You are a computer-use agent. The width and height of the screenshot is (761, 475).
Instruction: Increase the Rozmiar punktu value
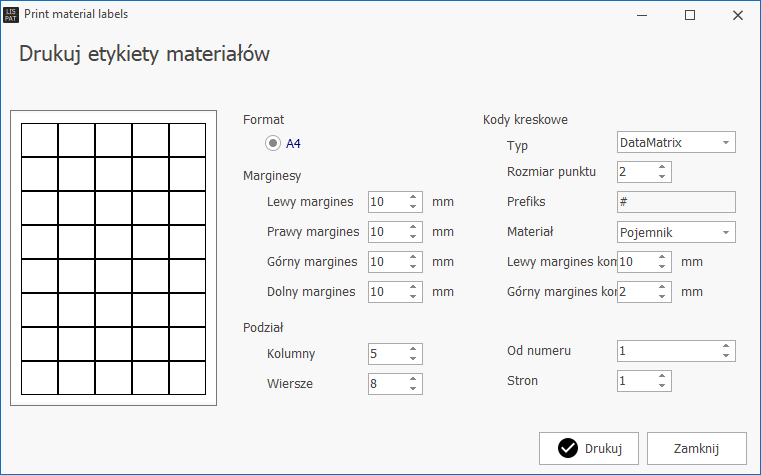pyautogui.click(x=662, y=167)
